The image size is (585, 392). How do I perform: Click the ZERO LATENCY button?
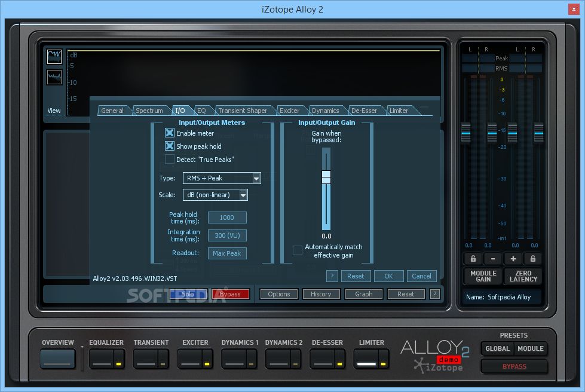point(523,276)
